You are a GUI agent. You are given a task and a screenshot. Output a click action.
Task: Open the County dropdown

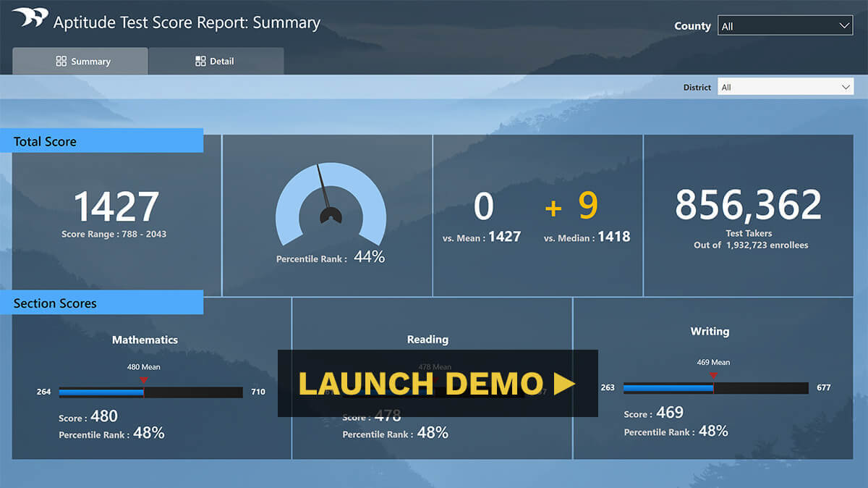[x=785, y=25]
